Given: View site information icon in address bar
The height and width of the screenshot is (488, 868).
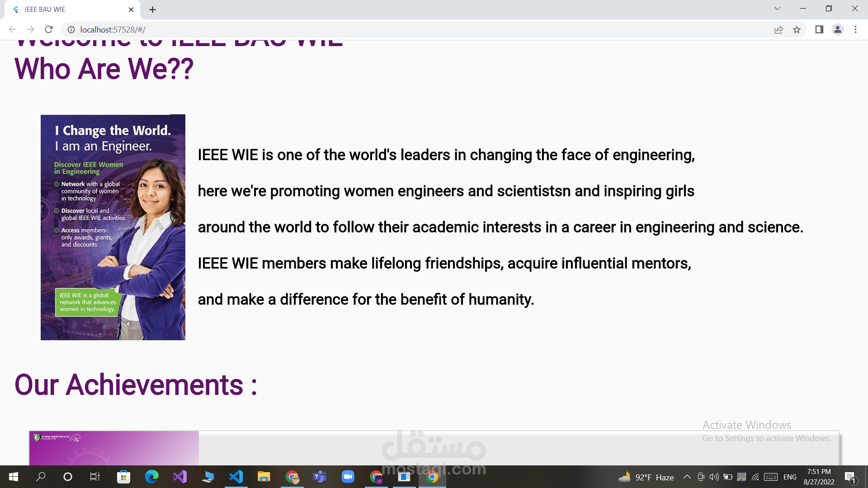Looking at the screenshot, I should pyautogui.click(x=71, y=29).
